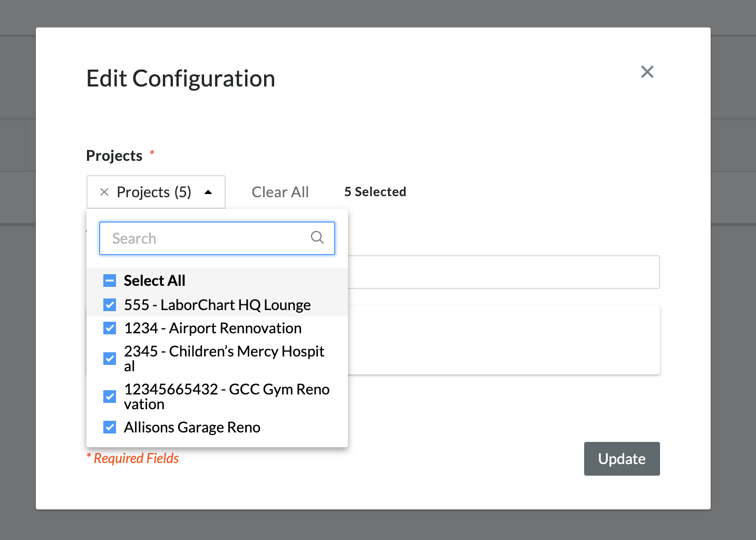
Task: Click the magnifier icon in the search box
Action: (x=317, y=238)
